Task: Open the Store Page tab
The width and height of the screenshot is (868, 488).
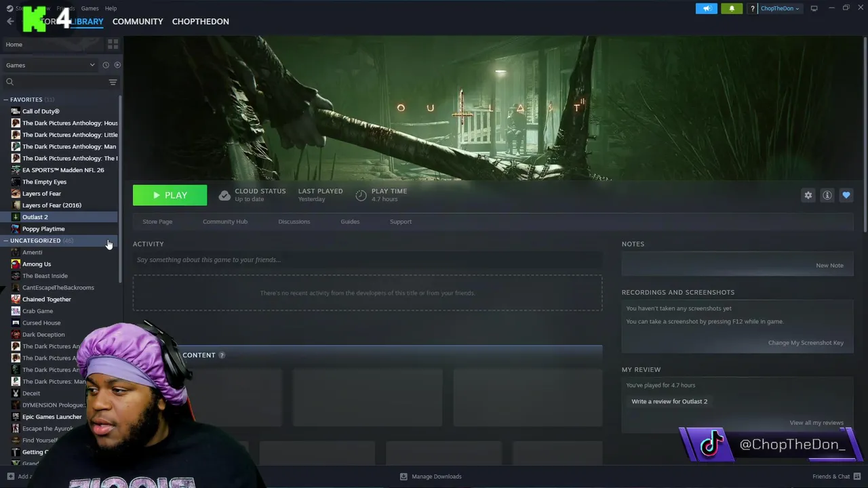Action: 157,222
